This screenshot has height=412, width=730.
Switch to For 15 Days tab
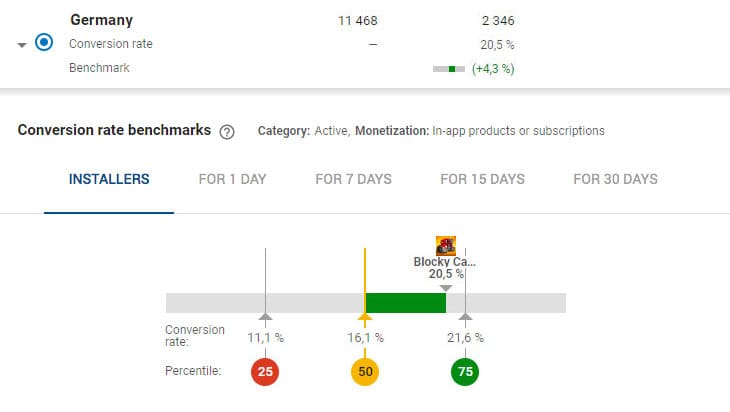coord(482,180)
